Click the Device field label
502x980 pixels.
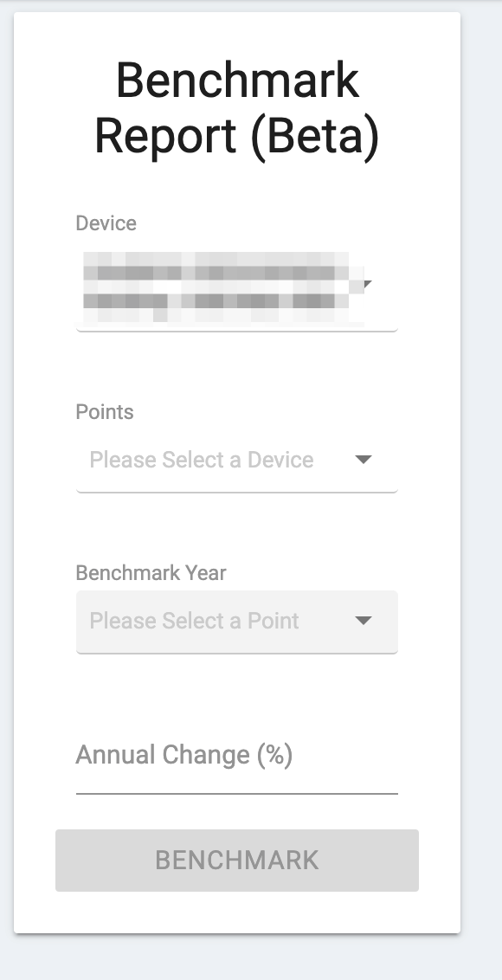tap(106, 223)
